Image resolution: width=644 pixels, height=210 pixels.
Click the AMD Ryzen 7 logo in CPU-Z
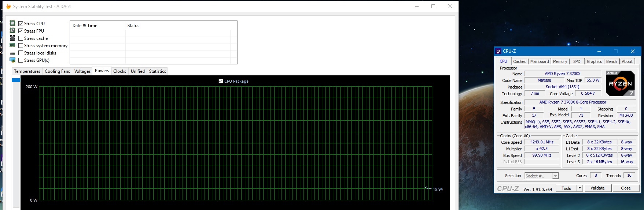tap(620, 83)
